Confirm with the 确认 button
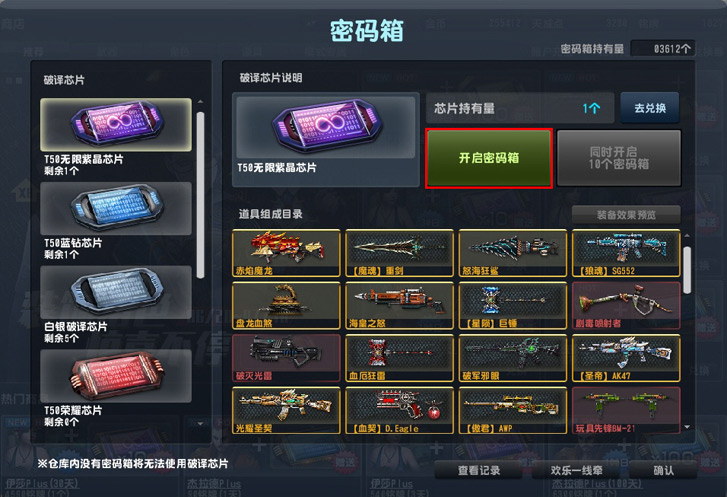 pyautogui.click(x=663, y=470)
